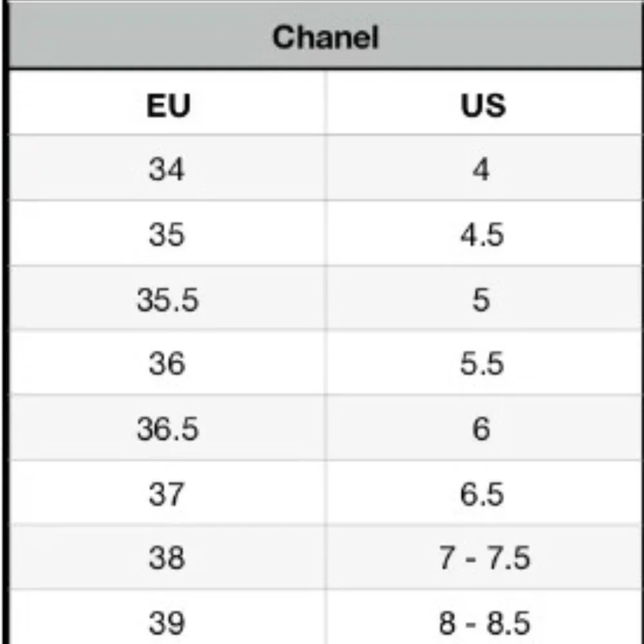Select the US 5.5 cell
644x644 pixels.
click(482, 365)
